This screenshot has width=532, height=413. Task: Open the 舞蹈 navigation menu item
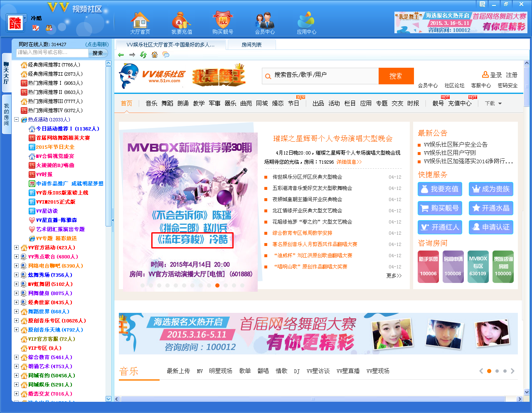pyautogui.click(x=167, y=103)
